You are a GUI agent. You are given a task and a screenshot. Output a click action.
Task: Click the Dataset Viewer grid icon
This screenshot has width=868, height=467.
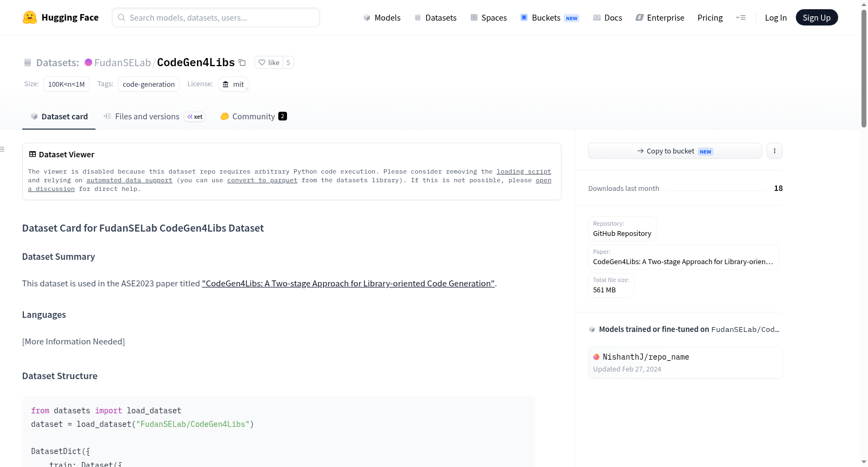pyautogui.click(x=33, y=154)
